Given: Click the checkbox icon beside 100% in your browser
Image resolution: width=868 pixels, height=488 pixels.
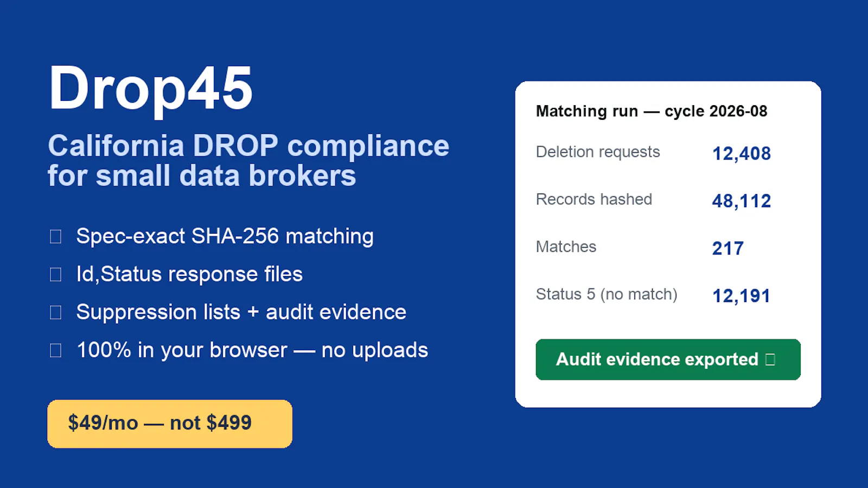Looking at the screenshot, I should (55, 350).
